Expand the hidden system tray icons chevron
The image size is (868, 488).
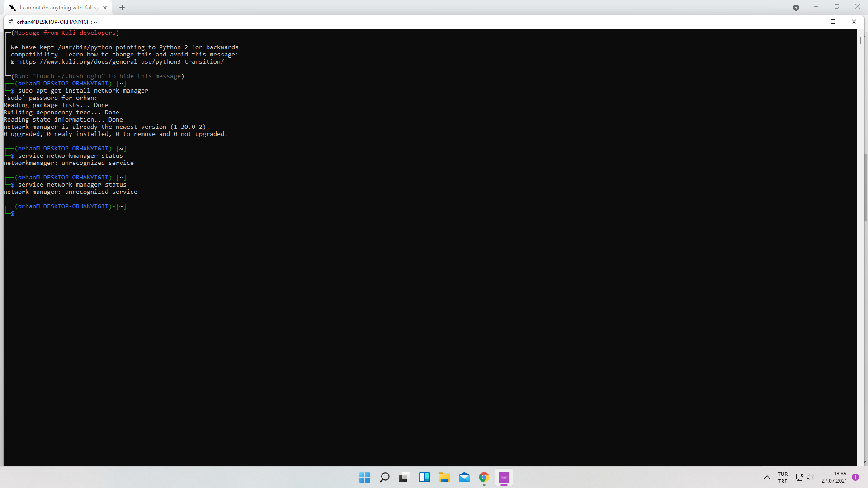(x=767, y=477)
